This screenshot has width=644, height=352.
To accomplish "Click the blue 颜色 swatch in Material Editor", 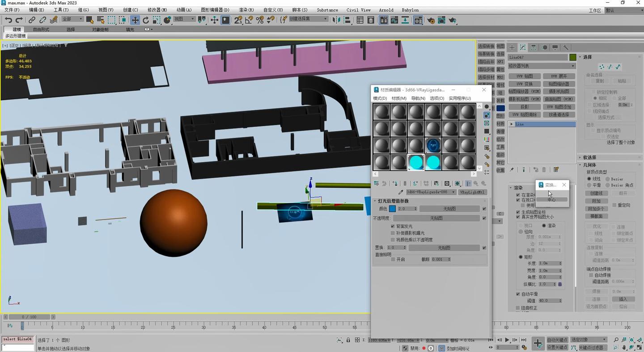I will pyautogui.click(x=392, y=209).
